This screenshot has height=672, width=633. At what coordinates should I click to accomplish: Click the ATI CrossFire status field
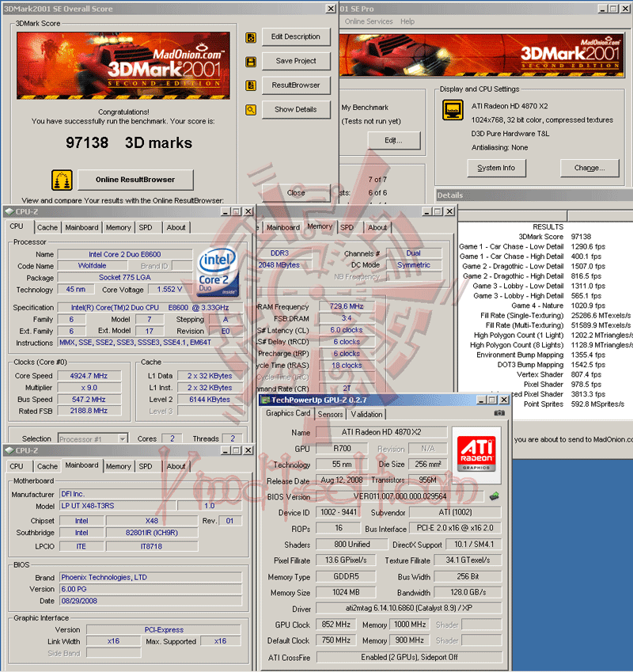pos(409,657)
